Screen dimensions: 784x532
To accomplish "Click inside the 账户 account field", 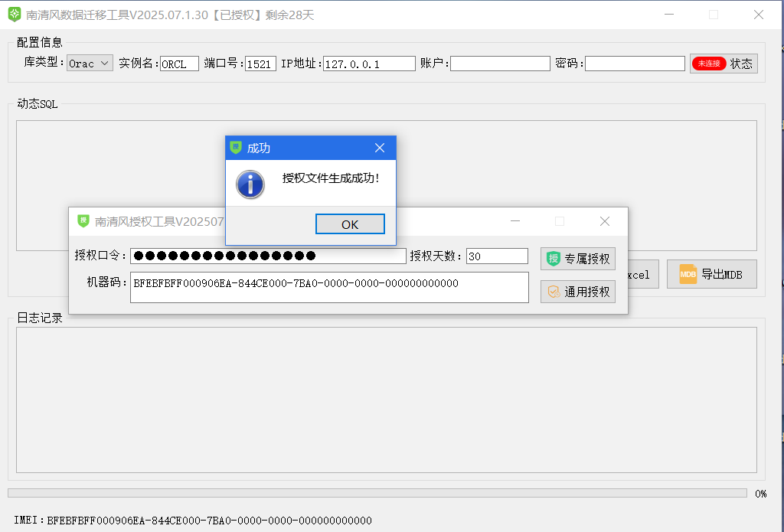I will 499,64.
